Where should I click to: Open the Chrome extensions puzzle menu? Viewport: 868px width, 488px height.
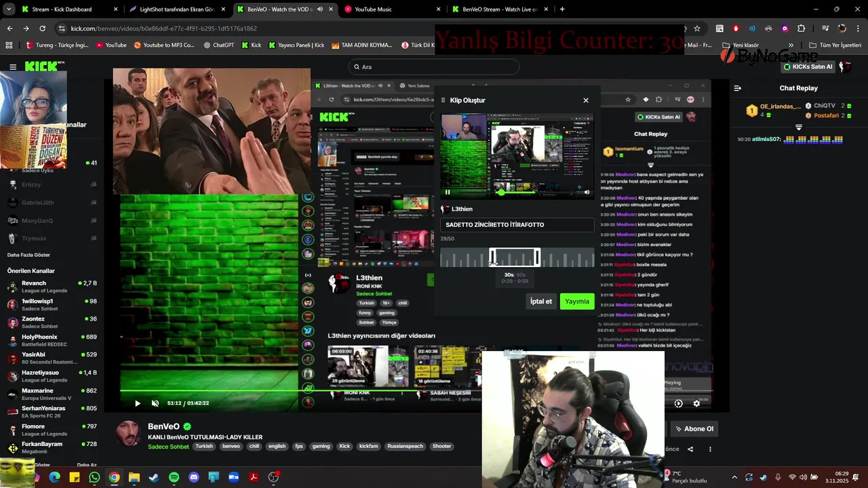point(802,28)
